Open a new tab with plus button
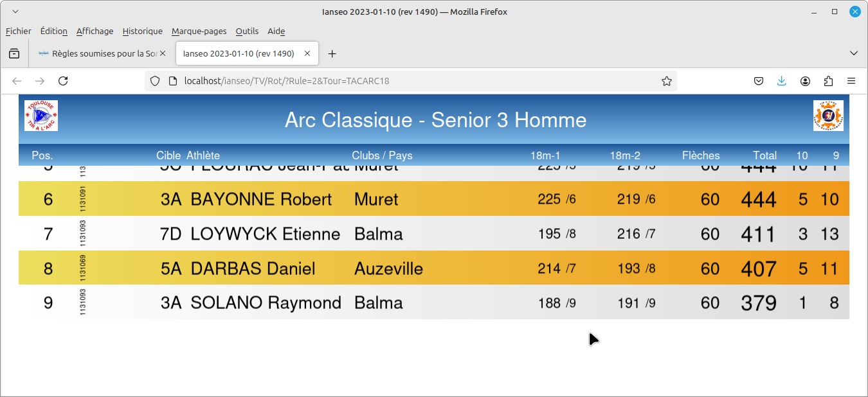The width and height of the screenshot is (868, 397). tap(332, 54)
